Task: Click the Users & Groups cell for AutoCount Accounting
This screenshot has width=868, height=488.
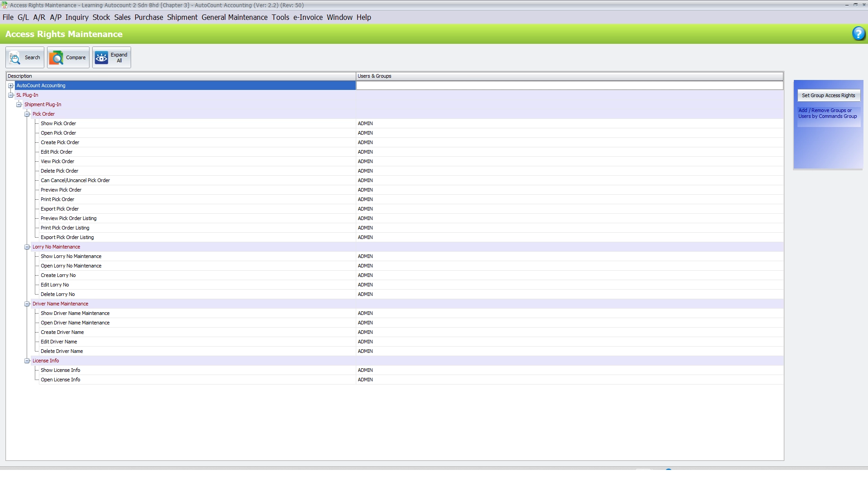Action: pos(570,85)
